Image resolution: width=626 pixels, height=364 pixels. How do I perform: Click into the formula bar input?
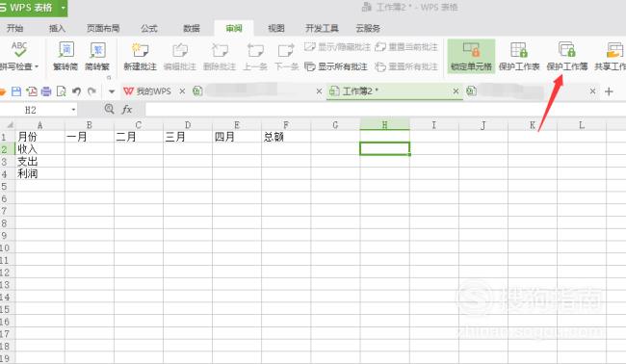click(385, 110)
